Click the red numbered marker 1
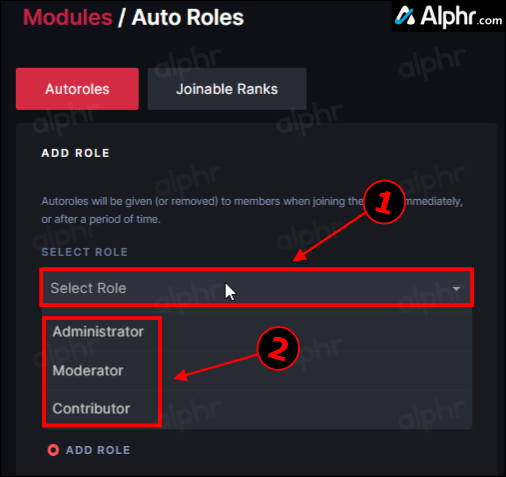Screen dimensions: 506x477 pyautogui.click(x=384, y=202)
